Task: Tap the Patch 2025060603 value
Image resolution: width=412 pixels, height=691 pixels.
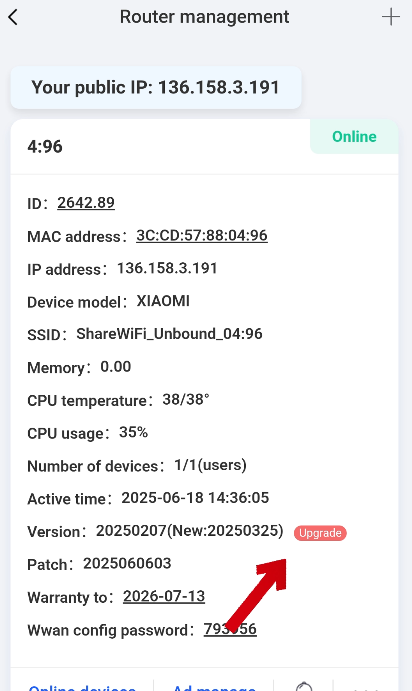Action: 127,563
